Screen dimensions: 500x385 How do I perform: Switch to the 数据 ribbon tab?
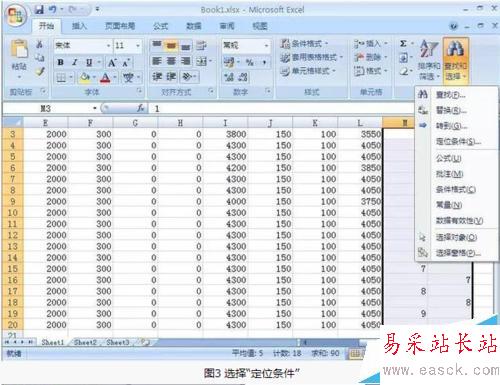point(194,26)
